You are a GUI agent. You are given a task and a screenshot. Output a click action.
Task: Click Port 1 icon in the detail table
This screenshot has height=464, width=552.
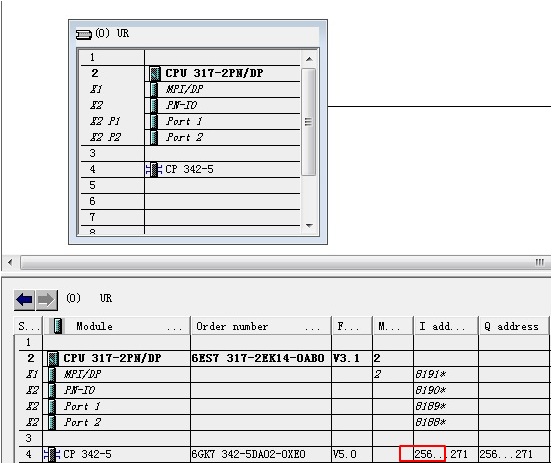(x=52, y=406)
